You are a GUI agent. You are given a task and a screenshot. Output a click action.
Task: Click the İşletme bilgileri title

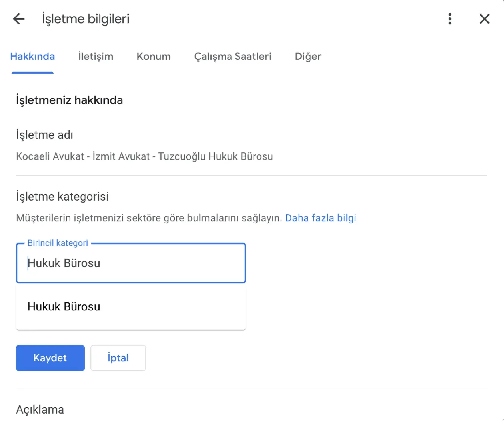tap(86, 19)
